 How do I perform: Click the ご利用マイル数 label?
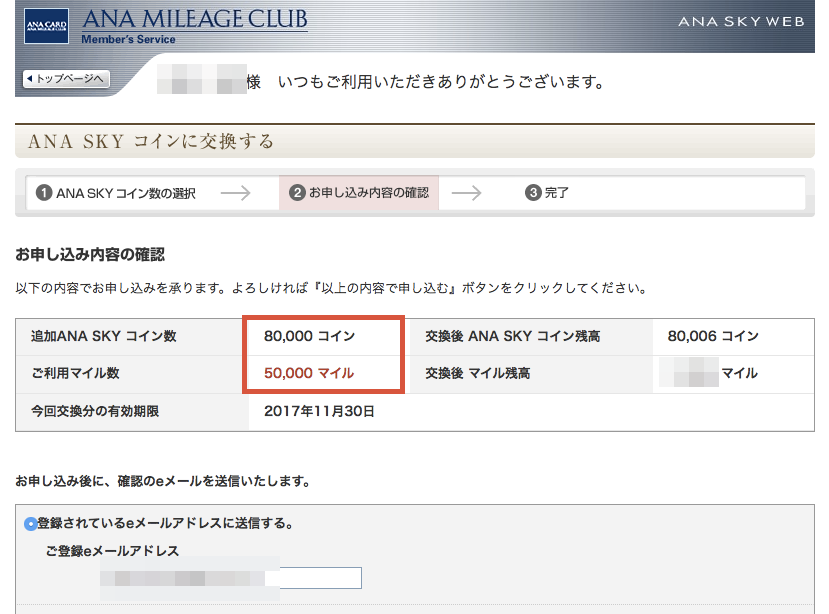[75, 373]
